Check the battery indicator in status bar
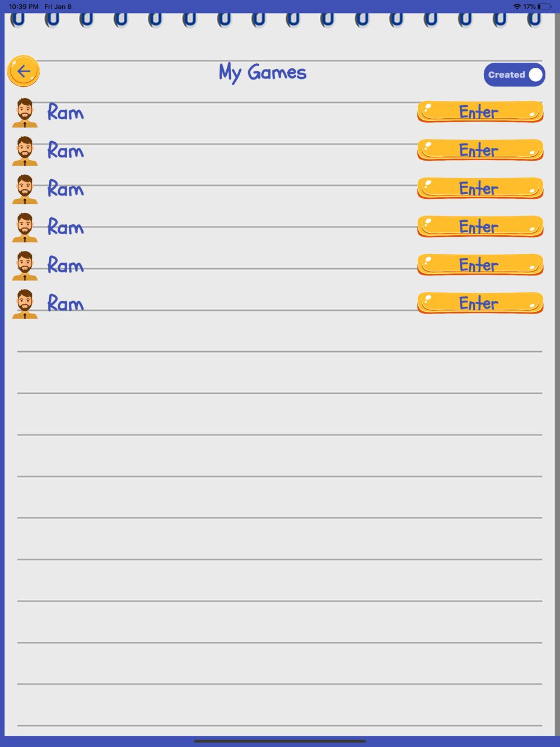 tap(544, 7)
